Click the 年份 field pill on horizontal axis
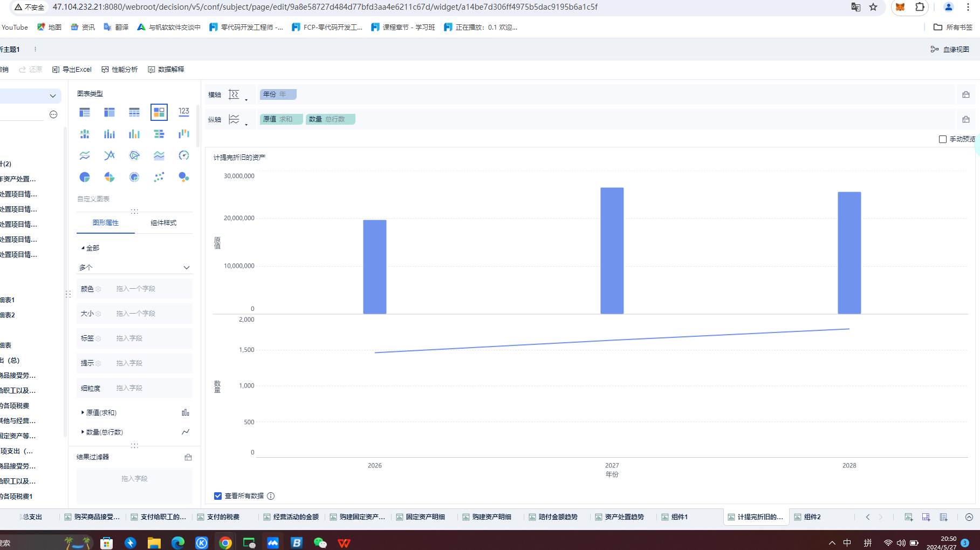The height and width of the screenshot is (550, 980). [278, 94]
